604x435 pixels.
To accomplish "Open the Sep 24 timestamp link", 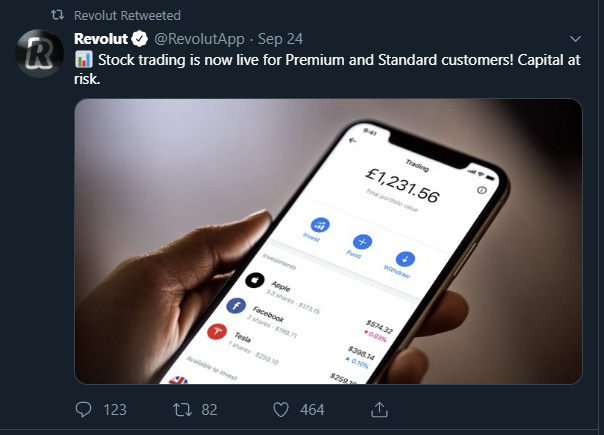I will pyautogui.click(x=280, y=39).
